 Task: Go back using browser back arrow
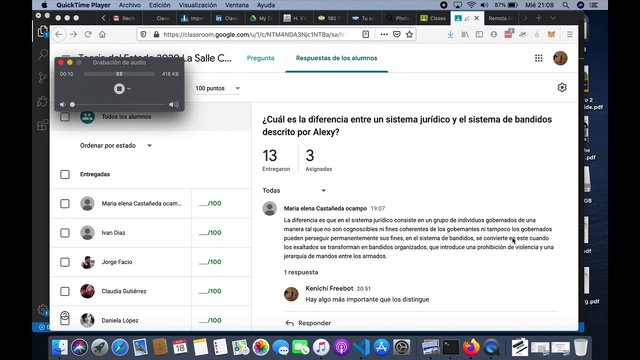pyautogui.click(x=59, y=35)
